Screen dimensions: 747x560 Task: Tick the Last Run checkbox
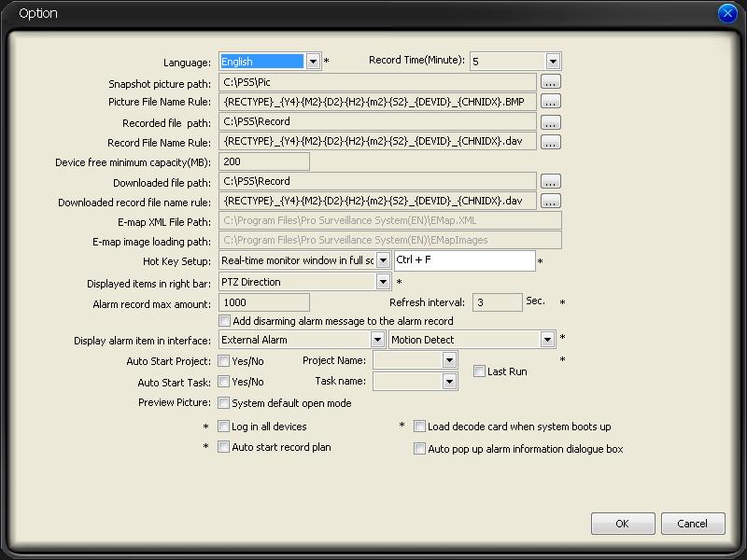(480, 371)
